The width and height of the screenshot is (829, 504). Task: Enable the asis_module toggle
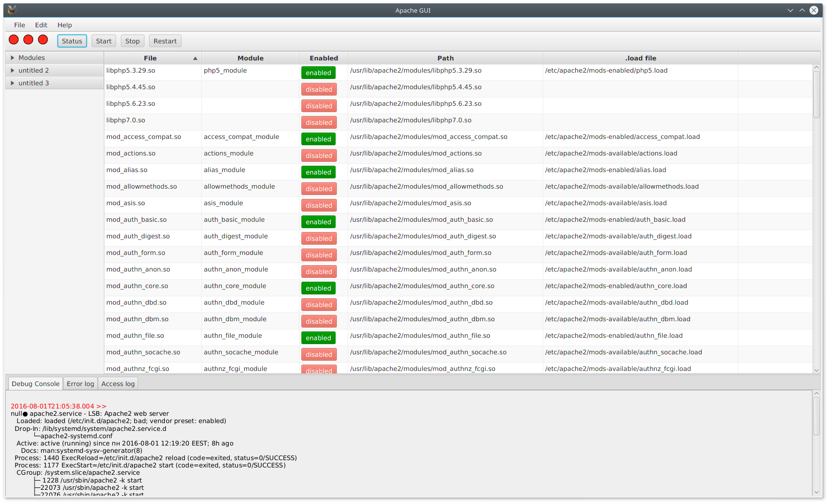319,205
